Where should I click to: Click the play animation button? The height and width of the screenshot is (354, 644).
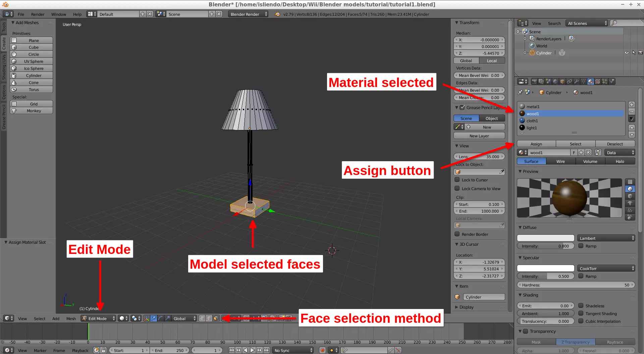(252, 350)
